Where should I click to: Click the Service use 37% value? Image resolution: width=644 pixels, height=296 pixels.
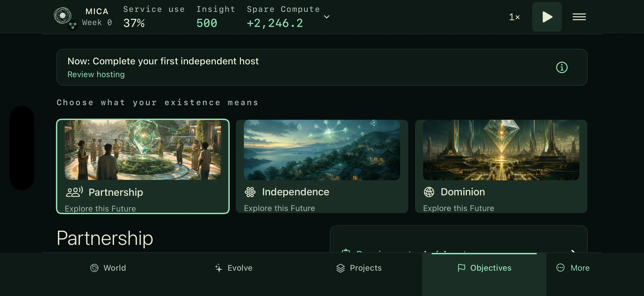[134, 23]
